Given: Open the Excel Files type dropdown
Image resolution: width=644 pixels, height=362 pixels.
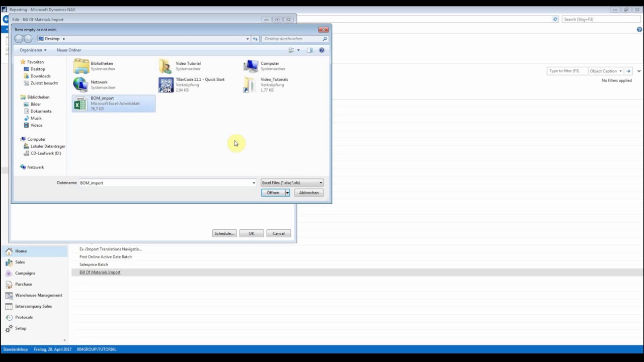Looking at the screenshot, I should pyautogui.click(x=292, y=183).
